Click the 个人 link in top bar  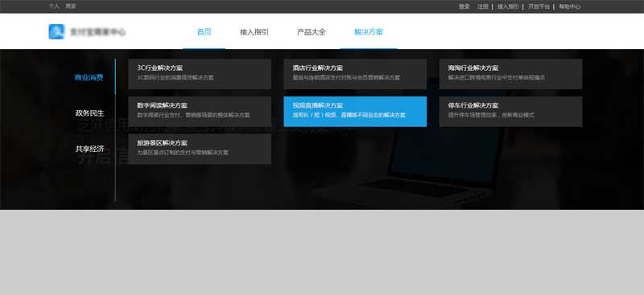click(54, 6)
